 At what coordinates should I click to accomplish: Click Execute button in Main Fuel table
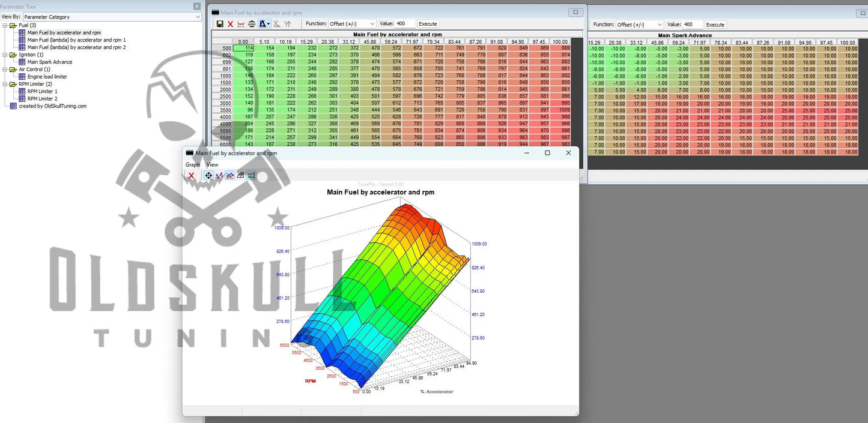coord(428,24)
